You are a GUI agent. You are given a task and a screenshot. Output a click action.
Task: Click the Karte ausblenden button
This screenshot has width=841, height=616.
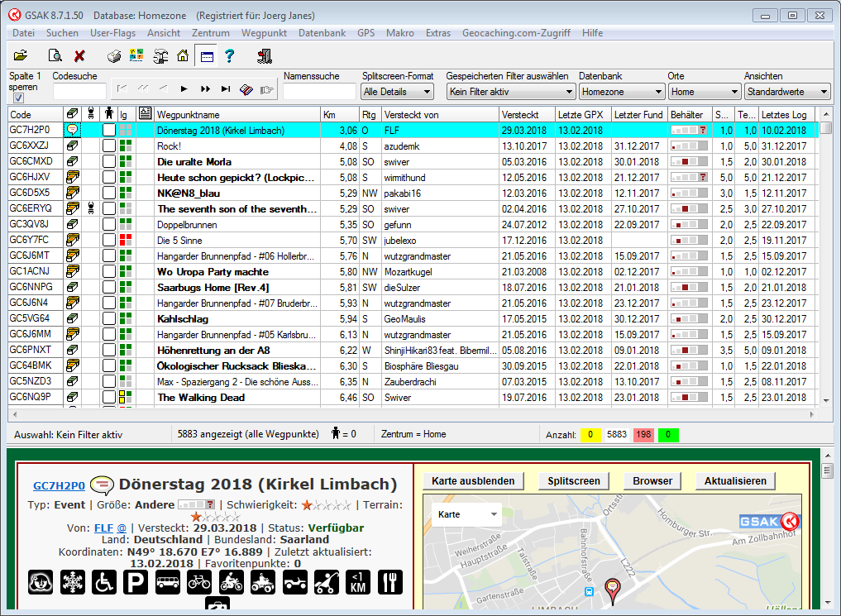point(473,481)
